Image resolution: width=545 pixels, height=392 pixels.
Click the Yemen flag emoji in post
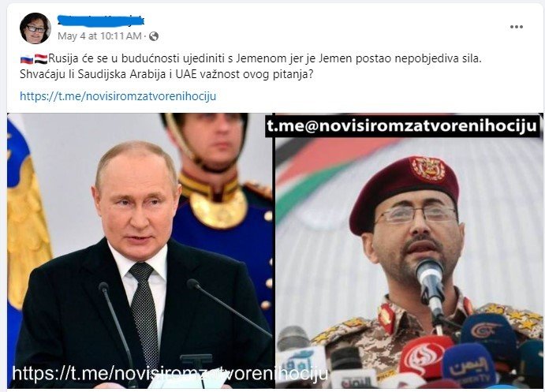click(41, 59)
